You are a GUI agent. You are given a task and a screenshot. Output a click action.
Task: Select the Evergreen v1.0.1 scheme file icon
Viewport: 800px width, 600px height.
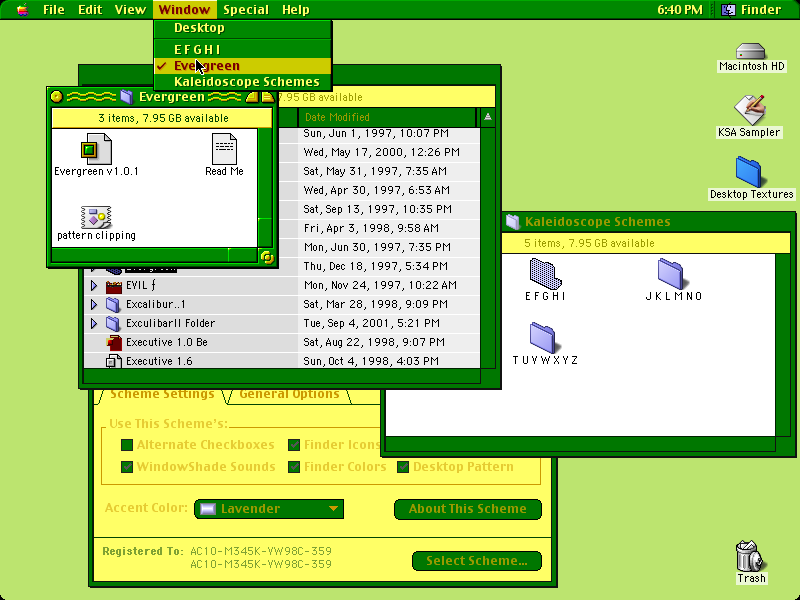pyautogui.click(x=96, y=148)
